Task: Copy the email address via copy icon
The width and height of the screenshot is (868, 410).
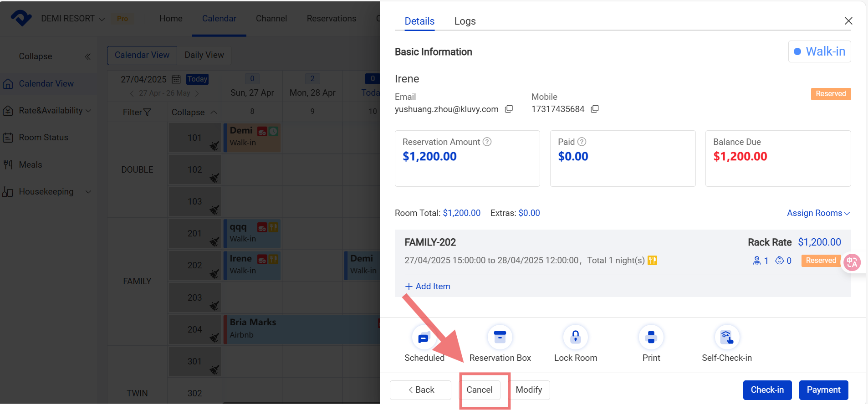Action: click(509, 109)
